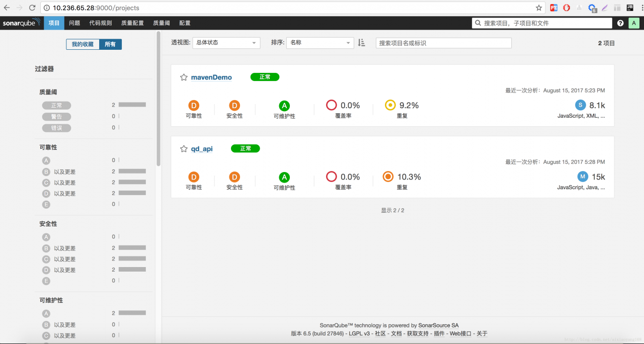Screen dimensions: 644x344
Task: Click sidebar vertical scrollbar
Action: pyautogui.click(x=158, y=100)
